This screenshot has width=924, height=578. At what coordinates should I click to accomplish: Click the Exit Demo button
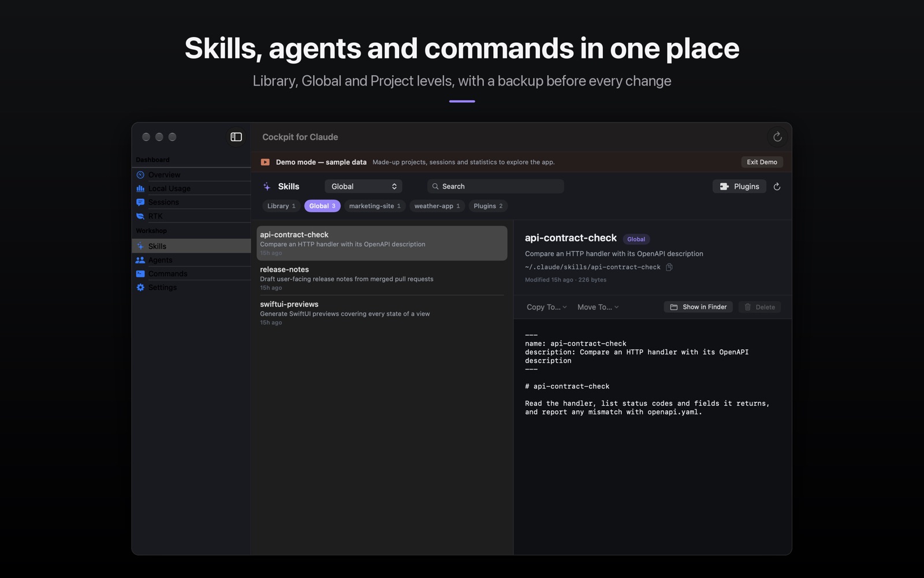click(762, 162)
